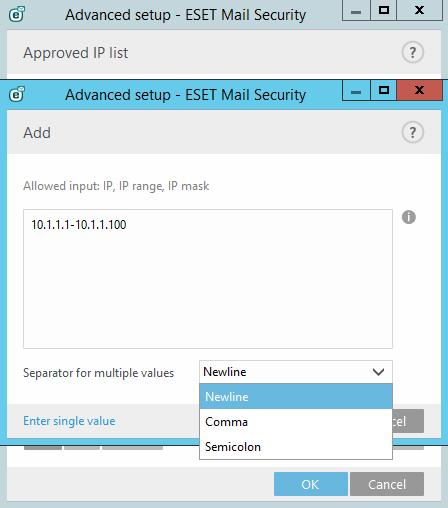Pick Semicolon from the separator options

coord(296,447)
